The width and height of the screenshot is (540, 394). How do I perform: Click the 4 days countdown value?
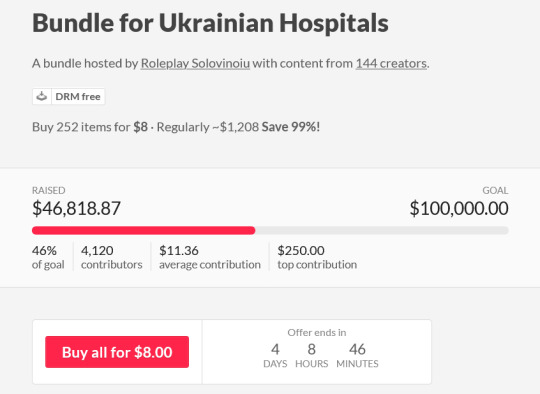[275, 349]
